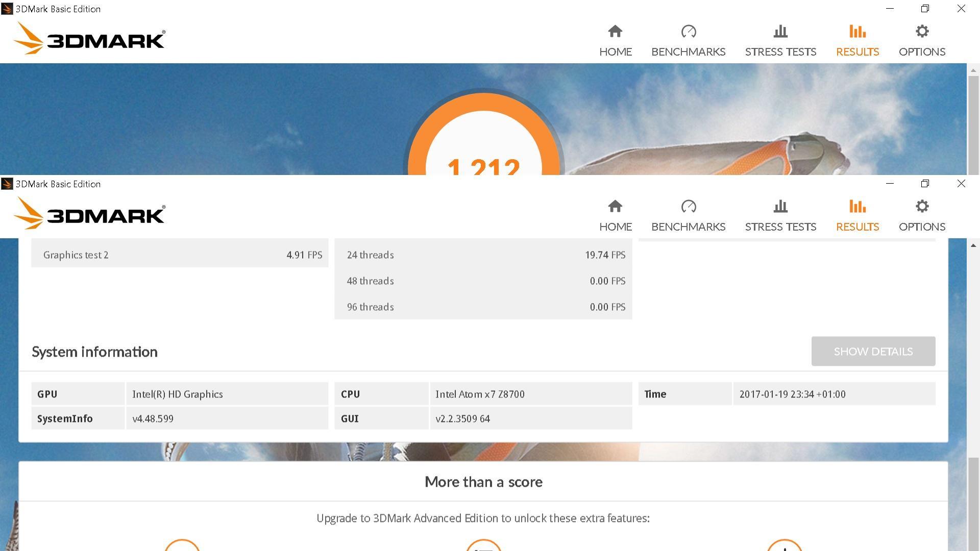Click Home icon in upper 3DMark window

click(615, 32)
